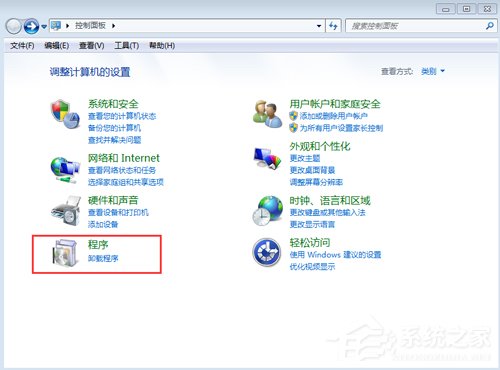
Task: Click the Network and Internet globe icon
Action: 65,170
